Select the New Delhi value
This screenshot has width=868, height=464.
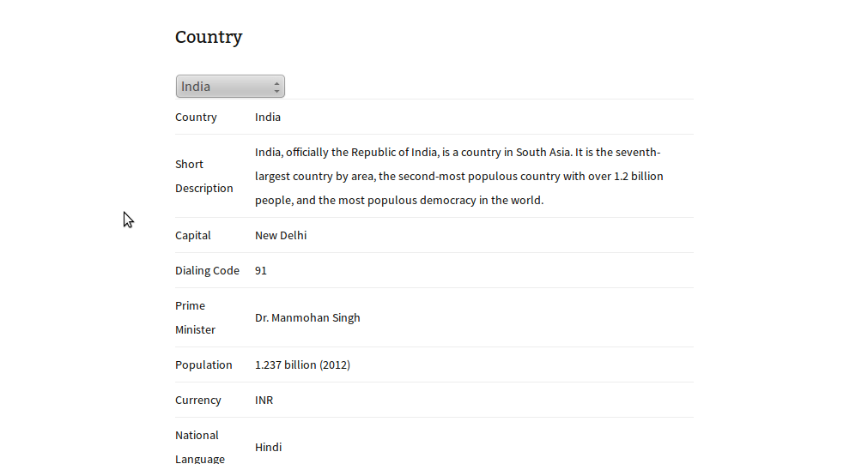[281, 236]
